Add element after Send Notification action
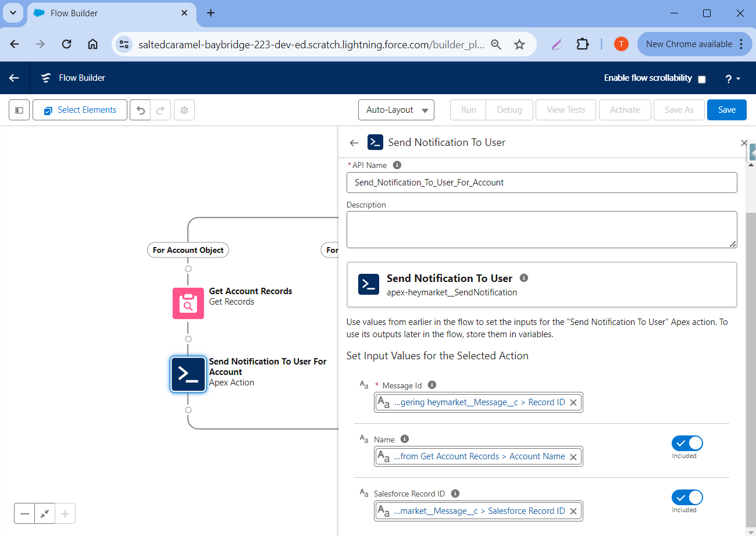This screenshot has height=536, width=756. [188, 410]
